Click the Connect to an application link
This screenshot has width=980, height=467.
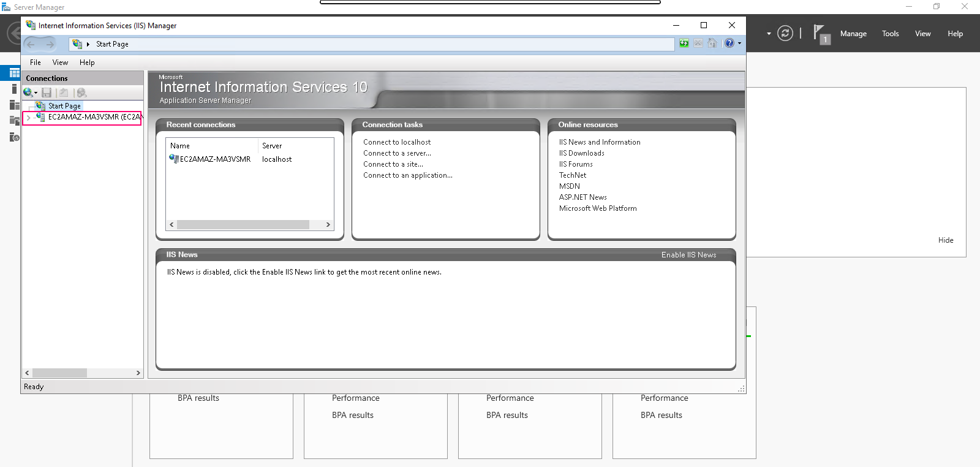click(408, 175)
